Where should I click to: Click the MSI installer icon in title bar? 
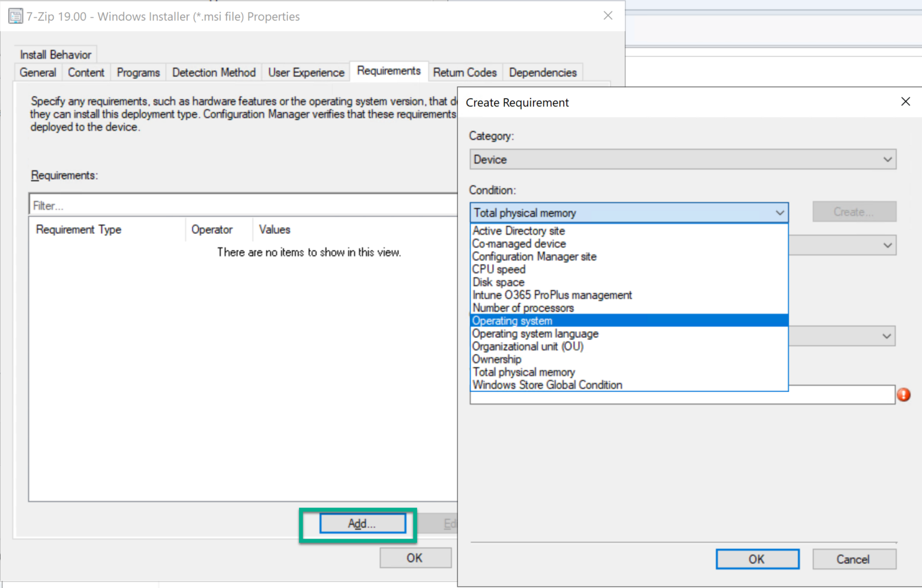pyautogui.click(x=15, y=16)
